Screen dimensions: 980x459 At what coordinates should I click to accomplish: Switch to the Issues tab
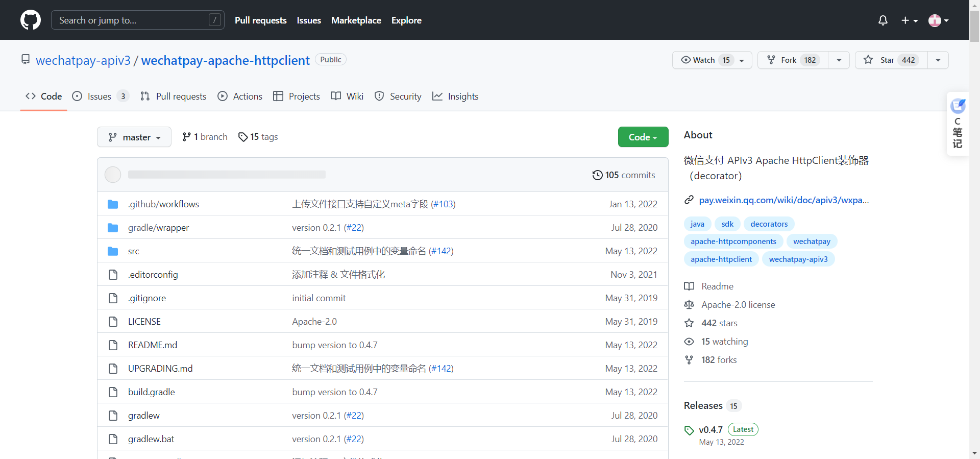tap(101, 96)
